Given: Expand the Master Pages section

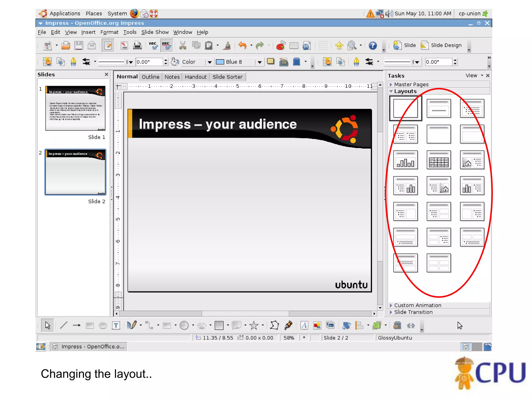Looking at the screenshot, I should point(439,84).
